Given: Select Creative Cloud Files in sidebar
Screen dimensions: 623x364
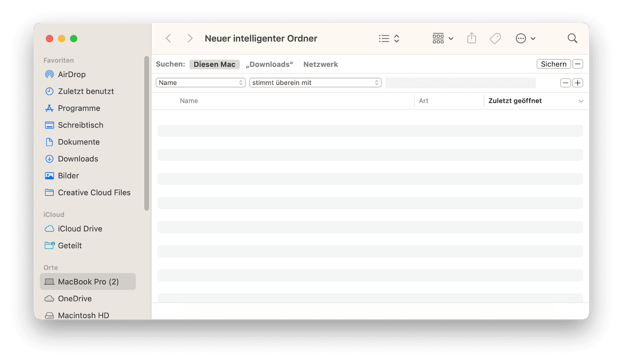Looking at the screenshot, I should point(94,192).
